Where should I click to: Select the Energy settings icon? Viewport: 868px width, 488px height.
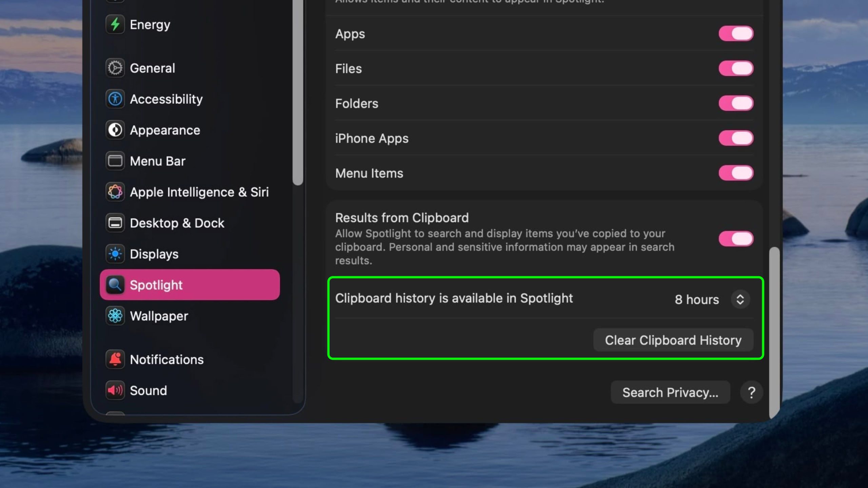115,24
